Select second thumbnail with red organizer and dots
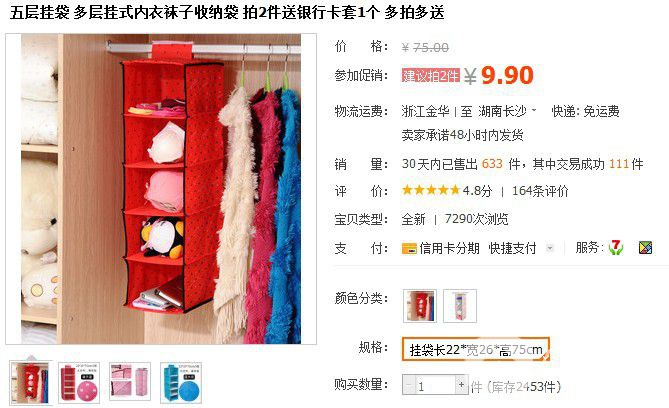 79,383
